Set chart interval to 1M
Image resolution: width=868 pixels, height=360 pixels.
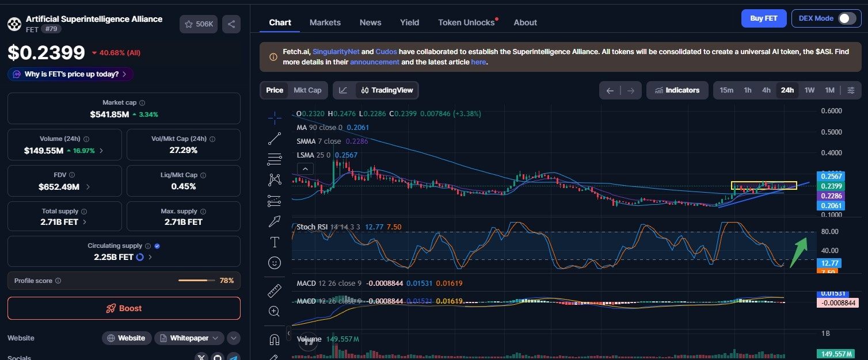click(829, 90)
